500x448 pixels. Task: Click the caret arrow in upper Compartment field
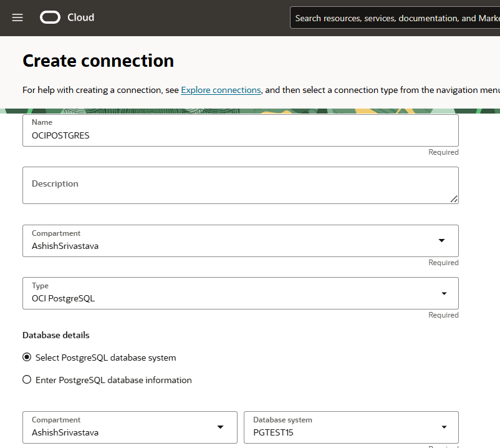(x=441, y=241)
